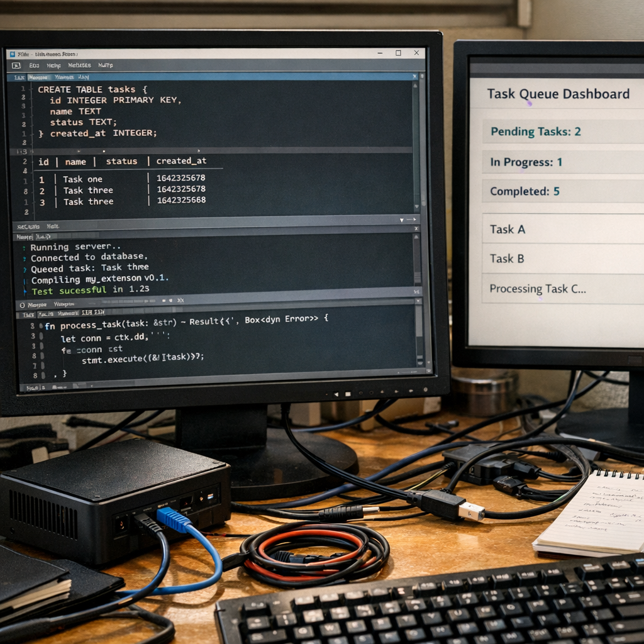Switch to the active query tab
The height and width of the screenshot is (644, 644).
click(38, 76)
